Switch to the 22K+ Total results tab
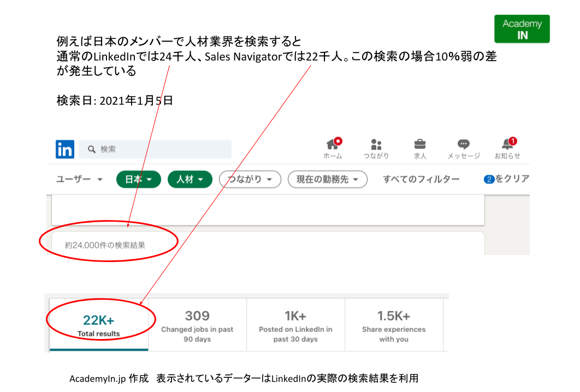 click(99, 322)
